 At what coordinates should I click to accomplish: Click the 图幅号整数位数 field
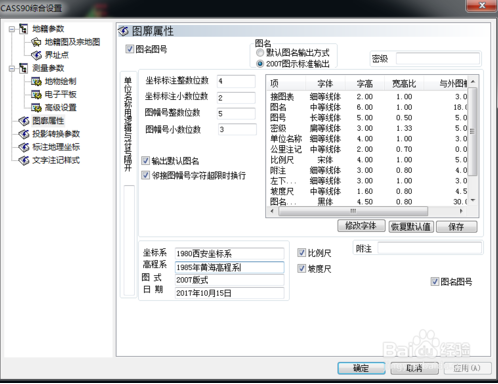click(x=236, y=114)
